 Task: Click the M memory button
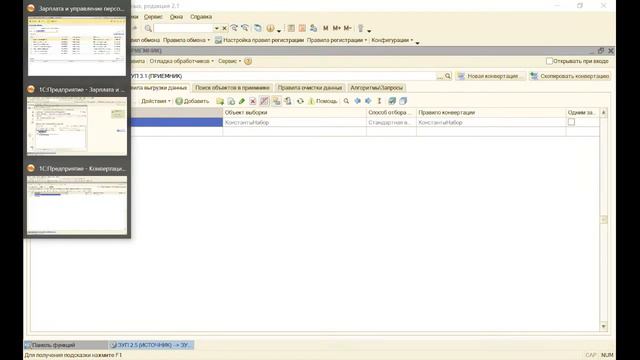click(x=325, y=28)
